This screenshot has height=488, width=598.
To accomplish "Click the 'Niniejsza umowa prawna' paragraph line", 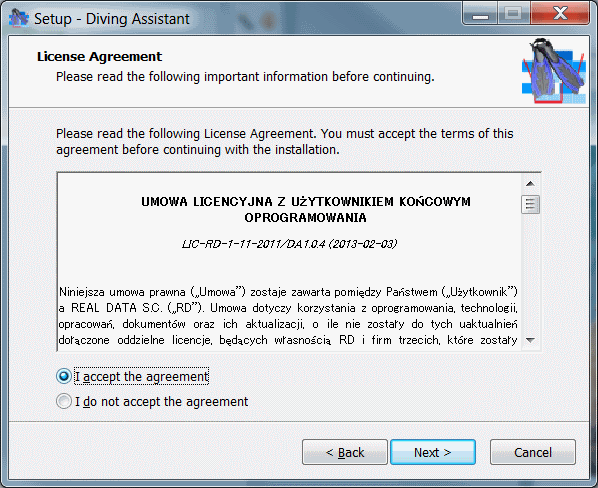I will click(x=288, y=292).
